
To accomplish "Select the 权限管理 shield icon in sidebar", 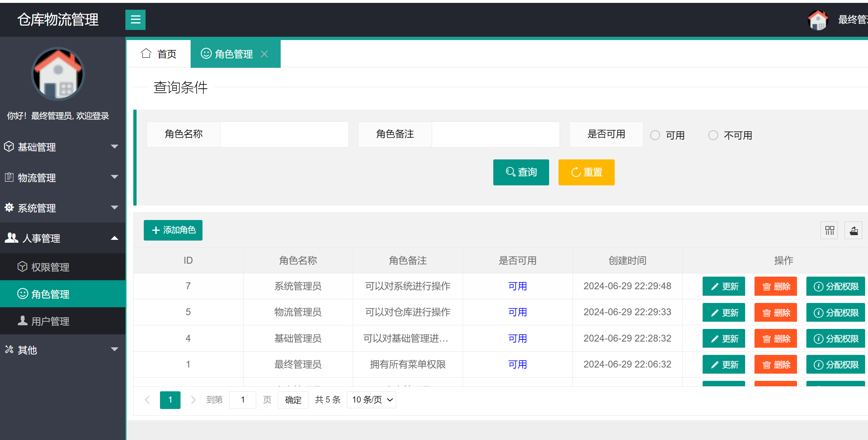I will [x=22, y=267].
